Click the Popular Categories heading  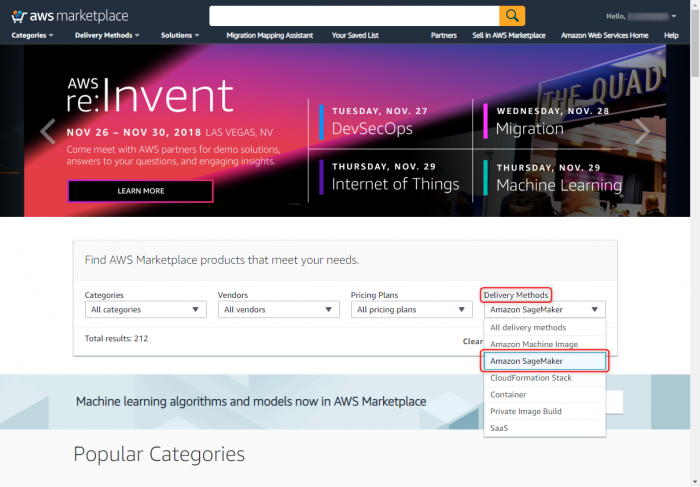coord(159,454)
